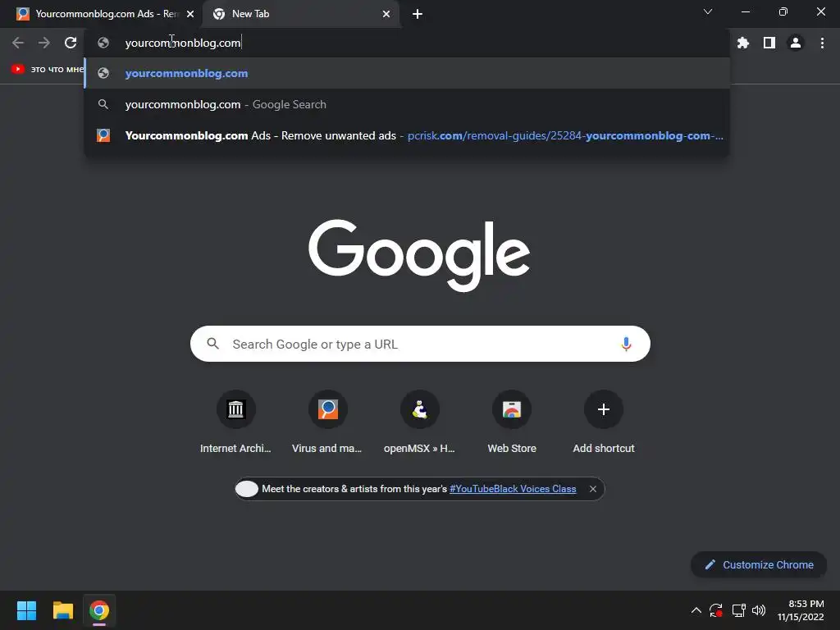Click the Customize Chrome button
The height and width of the screenshot is (630, 840).
tap(759, 564)
